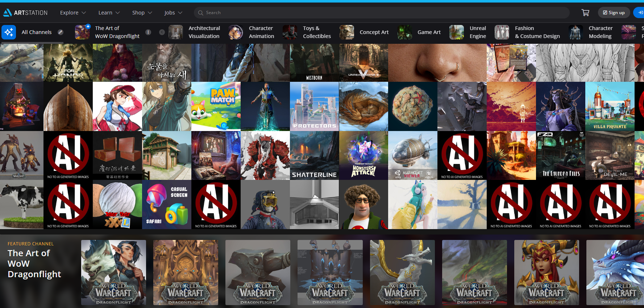Image resolution: width=644 pixels, height=308 pixels.
Task: Open the Unreal Engine channel label
Action: point(478,32)
